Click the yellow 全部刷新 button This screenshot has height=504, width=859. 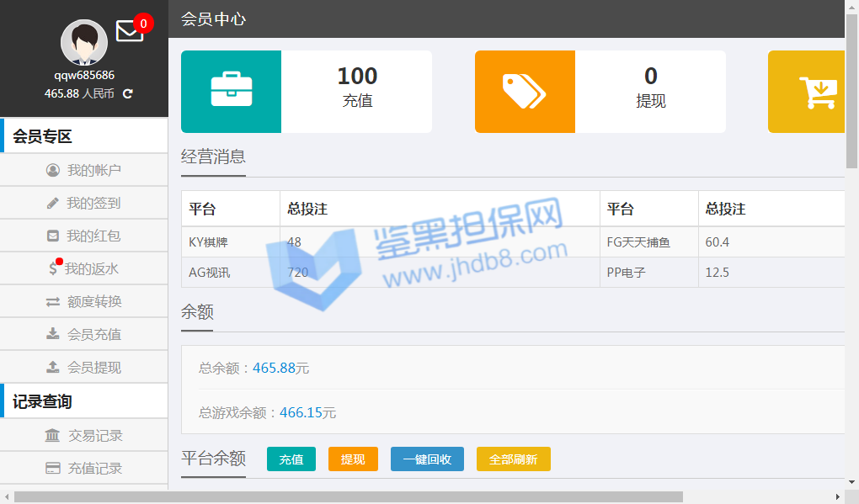[513, 459]
